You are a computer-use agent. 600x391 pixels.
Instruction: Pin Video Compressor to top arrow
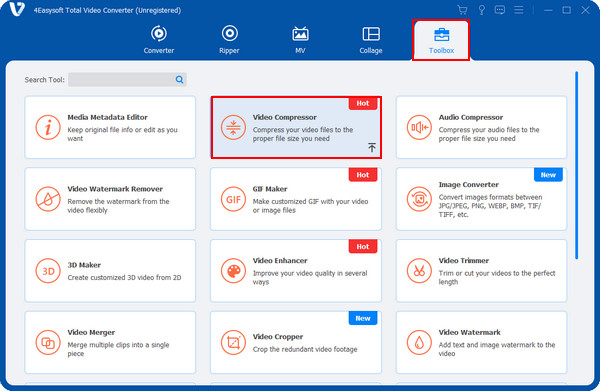(372, 147)
